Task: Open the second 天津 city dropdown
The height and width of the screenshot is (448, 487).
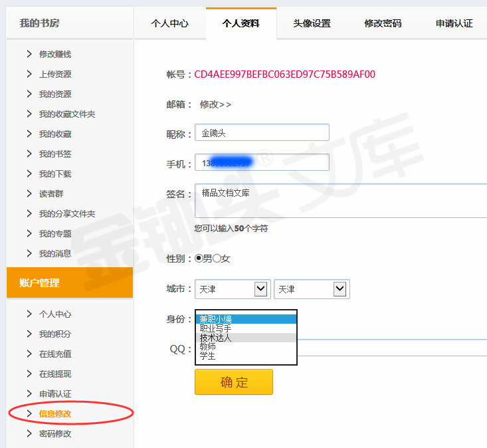Action: click(311, 289)
